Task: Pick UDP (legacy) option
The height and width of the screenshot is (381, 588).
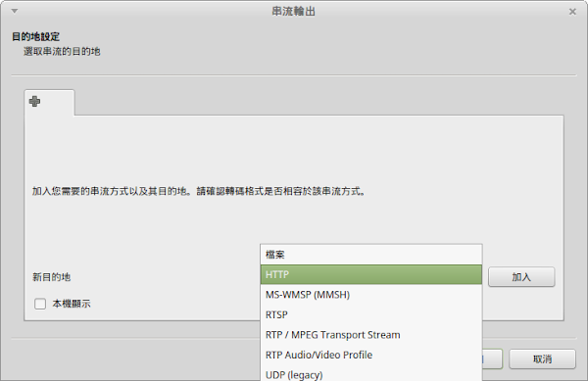Action: [x=370, y=374]
